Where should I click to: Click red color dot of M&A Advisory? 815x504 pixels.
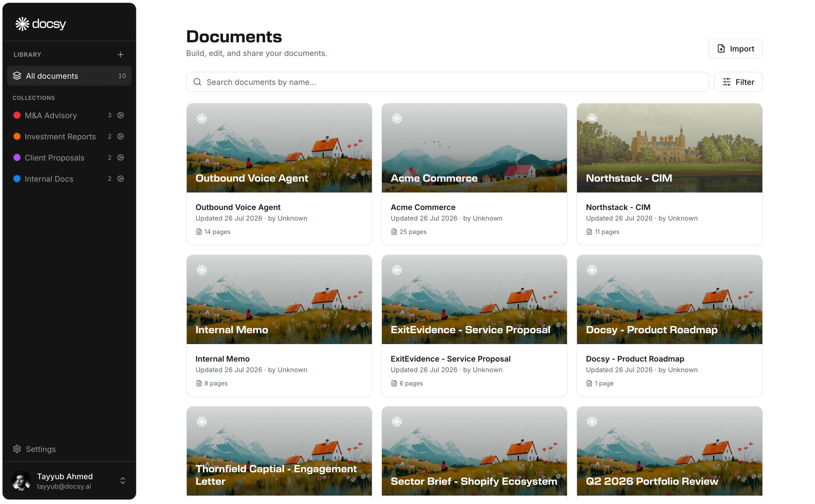(17, 115)
